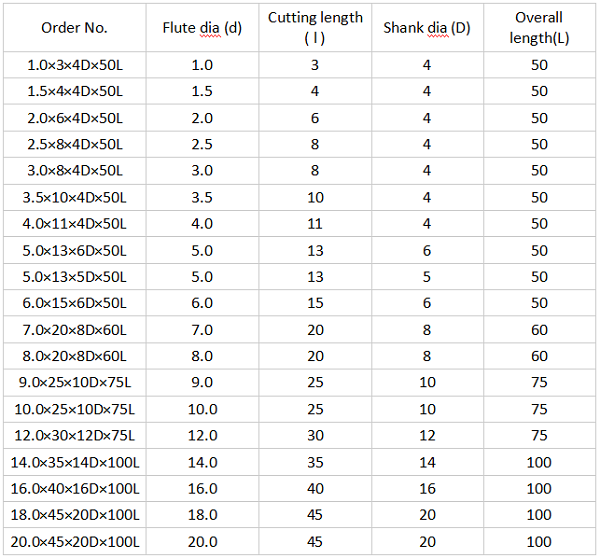The height and width of the screenshot is (558, 600).
Task: Click the 'Overall length(L)' column header
Action: [x=539, y=28]
